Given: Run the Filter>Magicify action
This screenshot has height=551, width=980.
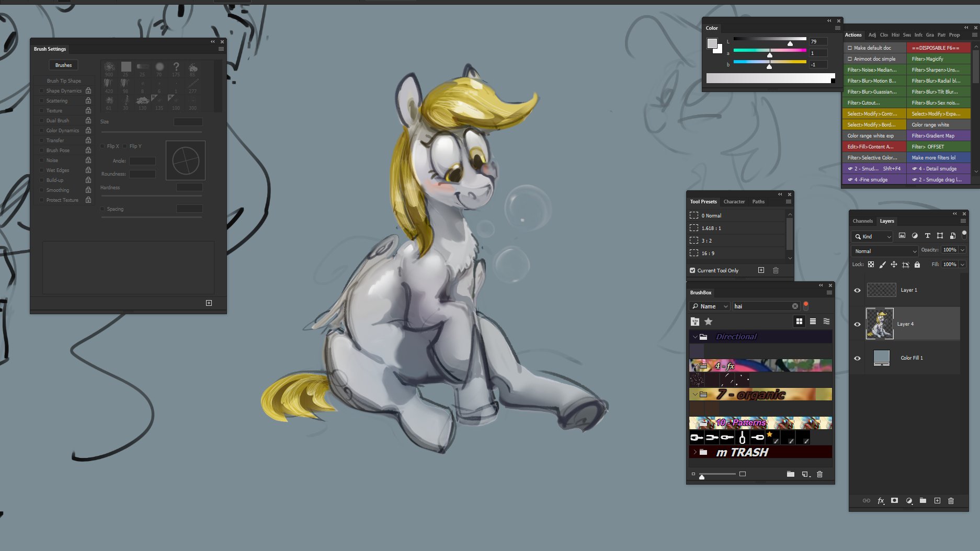Looking at the screenshot, I should 939,59.
